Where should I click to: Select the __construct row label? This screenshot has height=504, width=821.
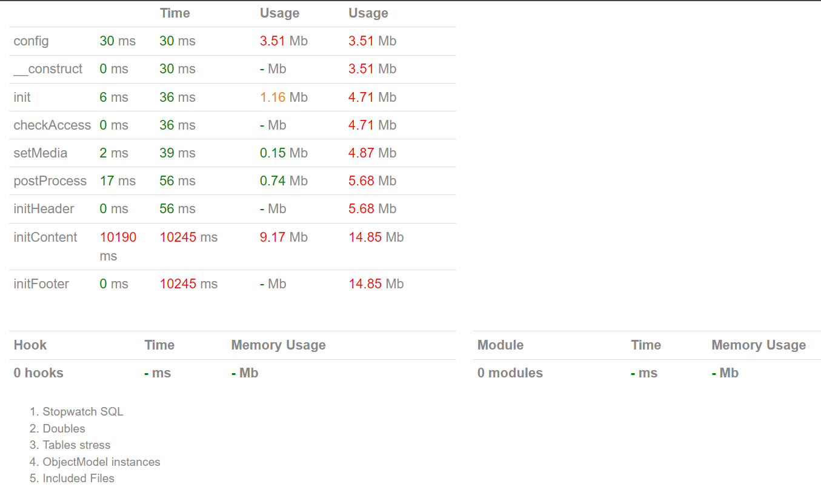[48, 69]
